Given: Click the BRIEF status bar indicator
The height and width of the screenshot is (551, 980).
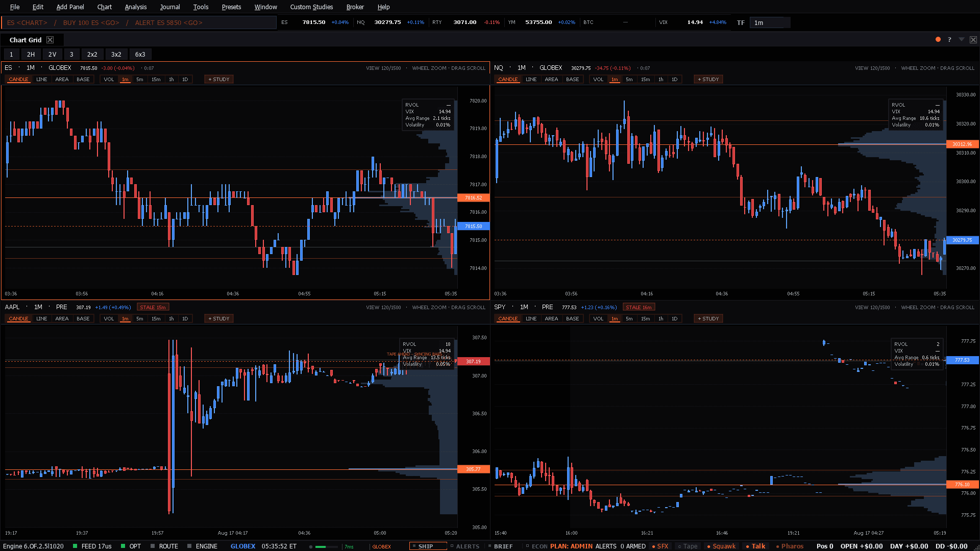Looking at the screenshot, I should [x=500, y=546].
